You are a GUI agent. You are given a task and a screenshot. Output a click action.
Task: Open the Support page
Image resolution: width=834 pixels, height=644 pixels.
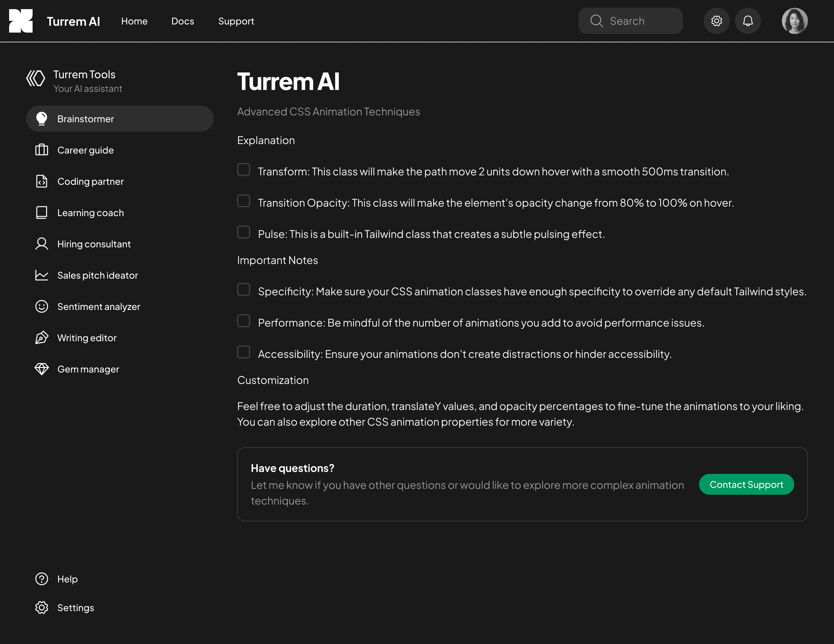point(236,22)
